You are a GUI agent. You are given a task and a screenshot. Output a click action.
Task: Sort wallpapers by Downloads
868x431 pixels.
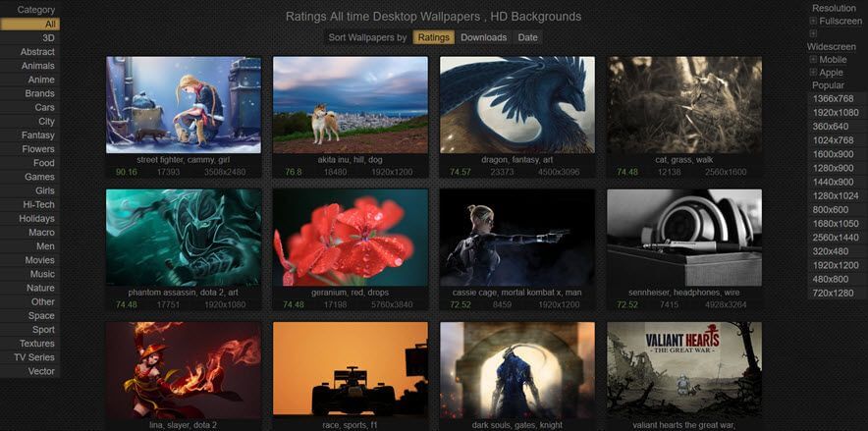[484, 37]
